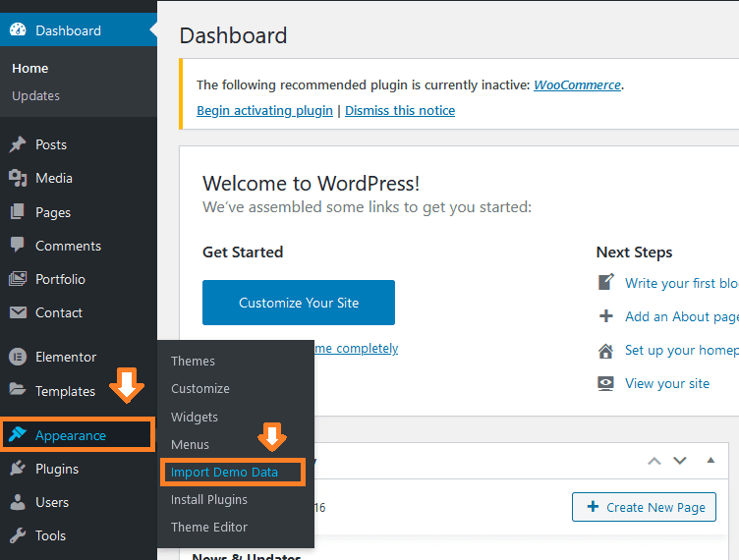Choose Menus in Appearance submenu
The image size is (739, 560).
[x=190, y=444]
